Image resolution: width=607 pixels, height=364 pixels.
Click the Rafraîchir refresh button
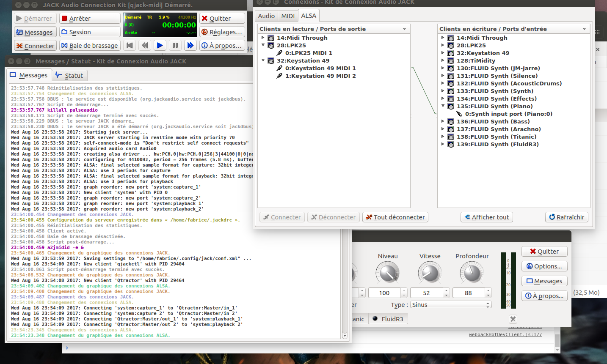[566, 217]
